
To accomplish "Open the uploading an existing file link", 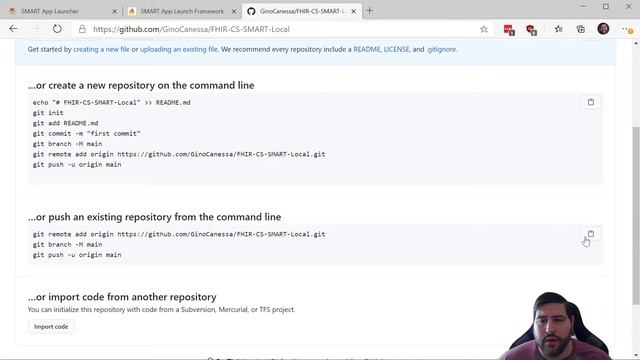I will coord(179,49).
